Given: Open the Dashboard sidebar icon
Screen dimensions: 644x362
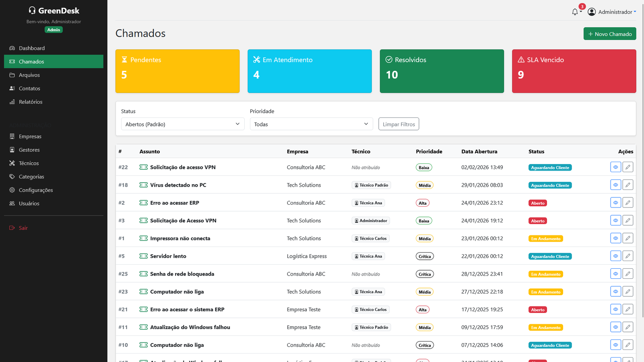Looking at the screenshot, I should point(12,48).
